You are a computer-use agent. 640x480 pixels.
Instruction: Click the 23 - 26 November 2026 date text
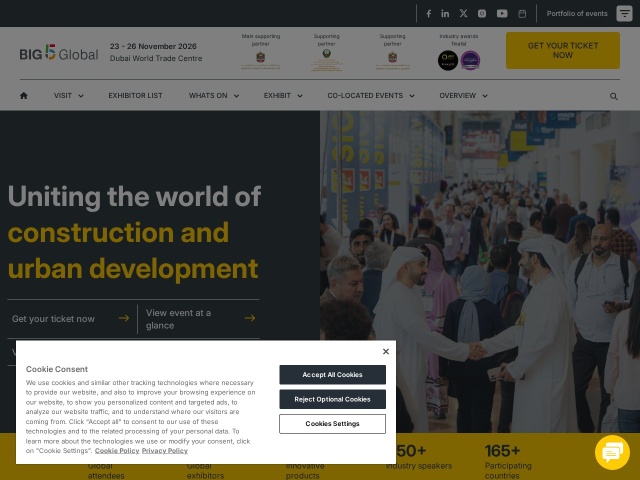(153, 46)
